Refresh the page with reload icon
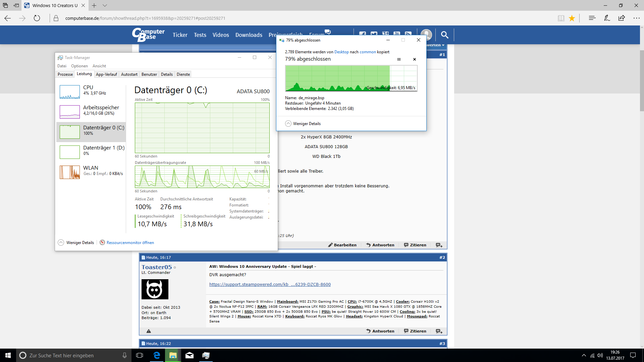The height and width of the screenshot is (362, 644). (37, 18)
